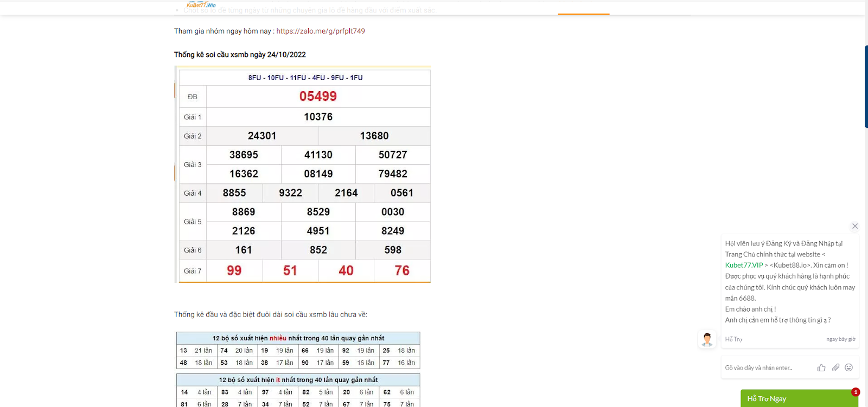Select the Giải 5 number 0030
The width and height of the screenshot is (868, 407).
(x=393, y=212)
